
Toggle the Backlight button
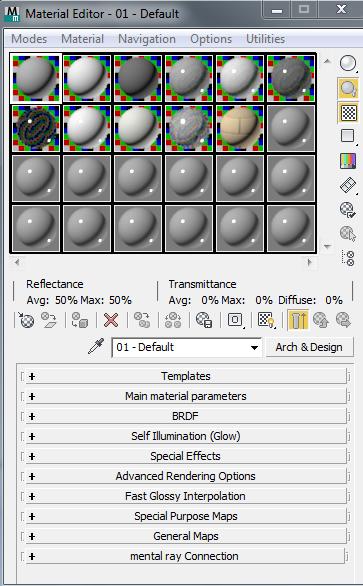(348, 88)
